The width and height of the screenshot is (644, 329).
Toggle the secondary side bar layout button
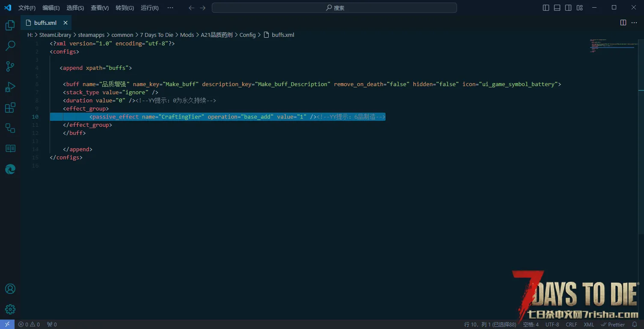(x=568, y=8)
